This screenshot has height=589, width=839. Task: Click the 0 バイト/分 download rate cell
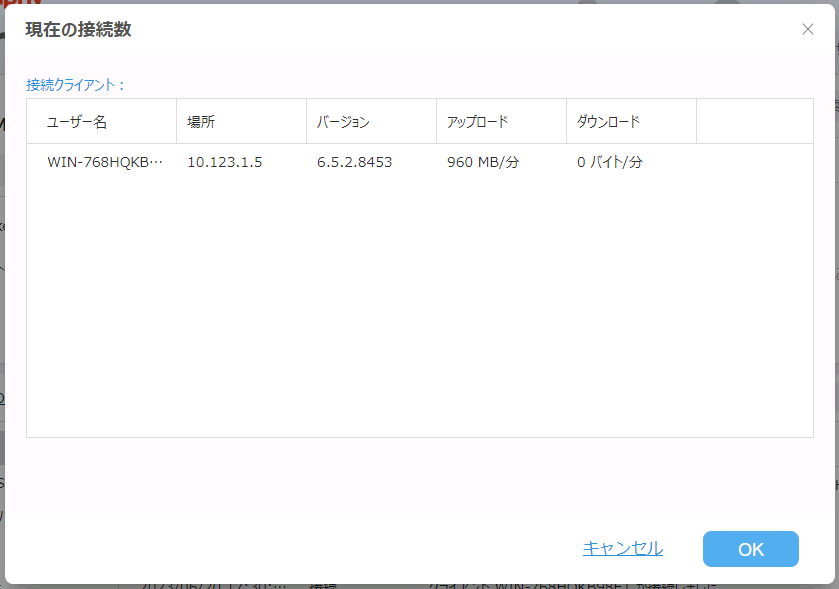tap(609, 162)
